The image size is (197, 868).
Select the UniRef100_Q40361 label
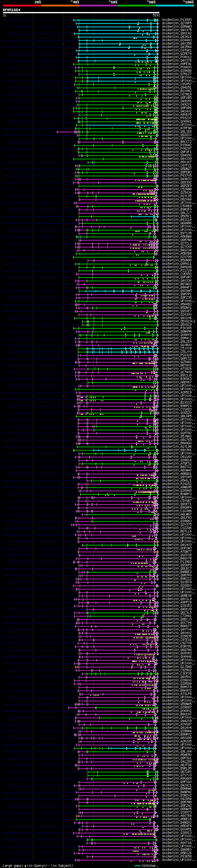176,450
